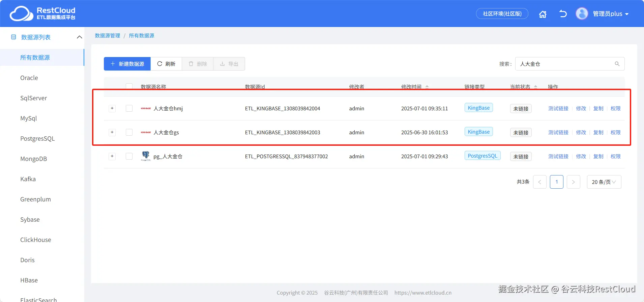Screen dimensions: 644x302
Task: Sort by 修改时间 column arrow
Action: coord(427,87)
